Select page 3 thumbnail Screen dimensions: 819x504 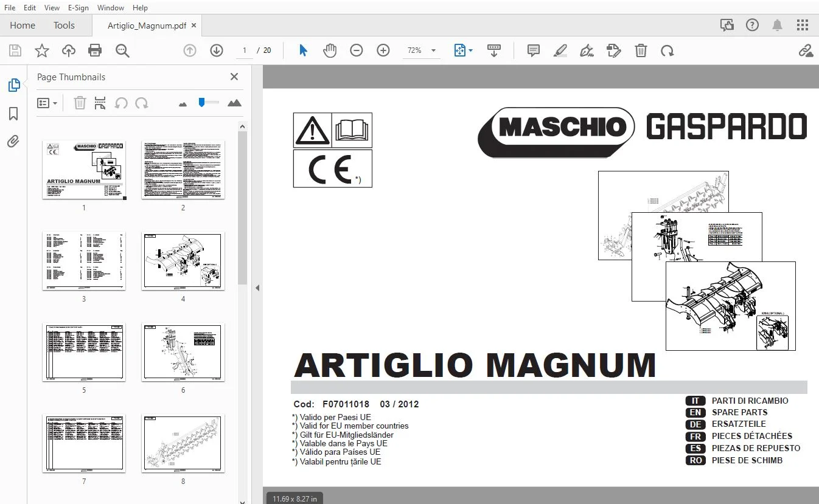(83, 261)
